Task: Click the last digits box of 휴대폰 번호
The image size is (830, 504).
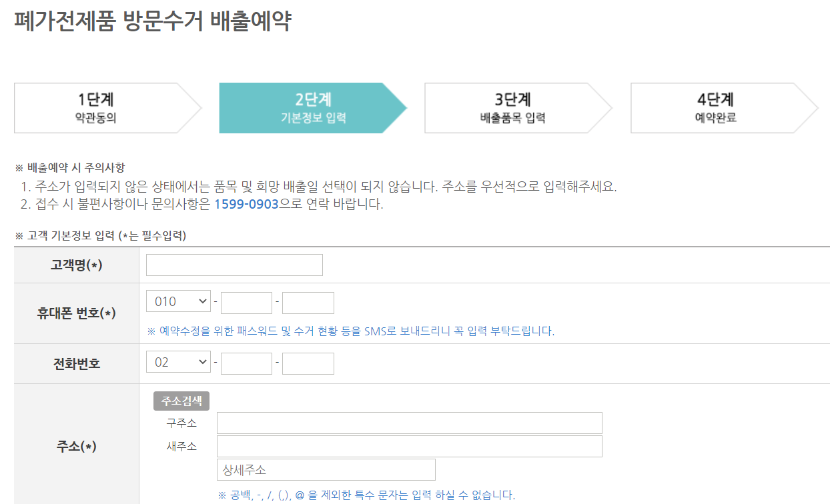Action: click(x=308, y=301)
